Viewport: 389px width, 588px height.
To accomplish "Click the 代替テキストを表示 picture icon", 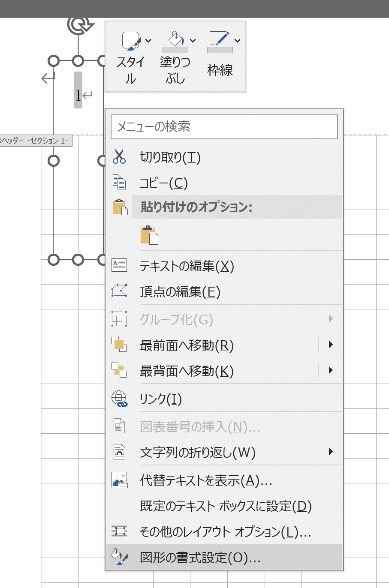I will point(119,480).
